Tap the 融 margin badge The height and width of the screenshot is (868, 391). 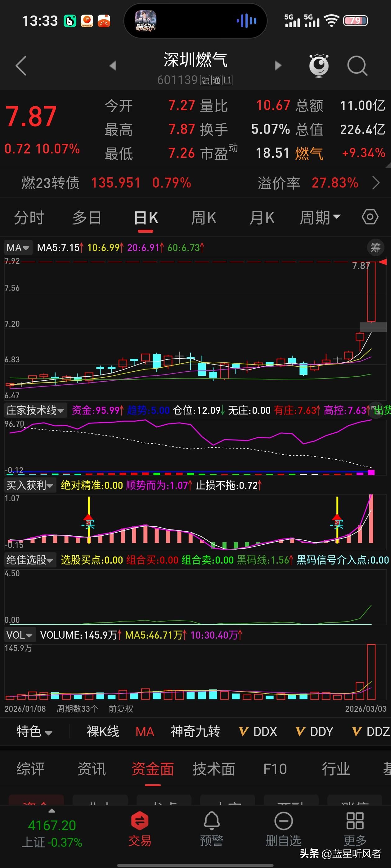[x=205, y=80]
